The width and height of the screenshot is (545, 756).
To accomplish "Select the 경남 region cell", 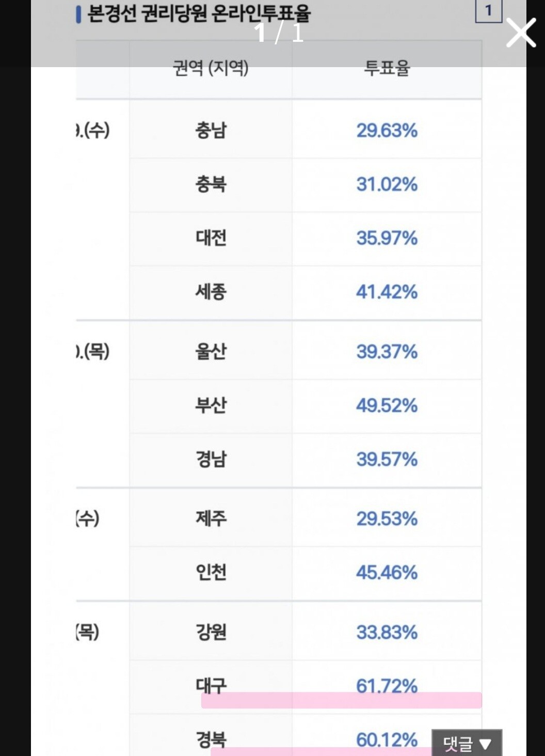I will click(x=211, y=459).
